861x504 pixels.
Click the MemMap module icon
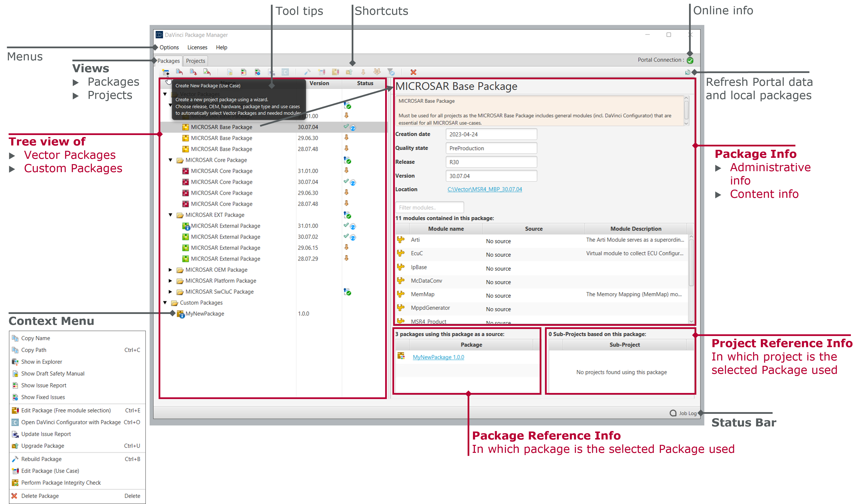click(401, 294)
